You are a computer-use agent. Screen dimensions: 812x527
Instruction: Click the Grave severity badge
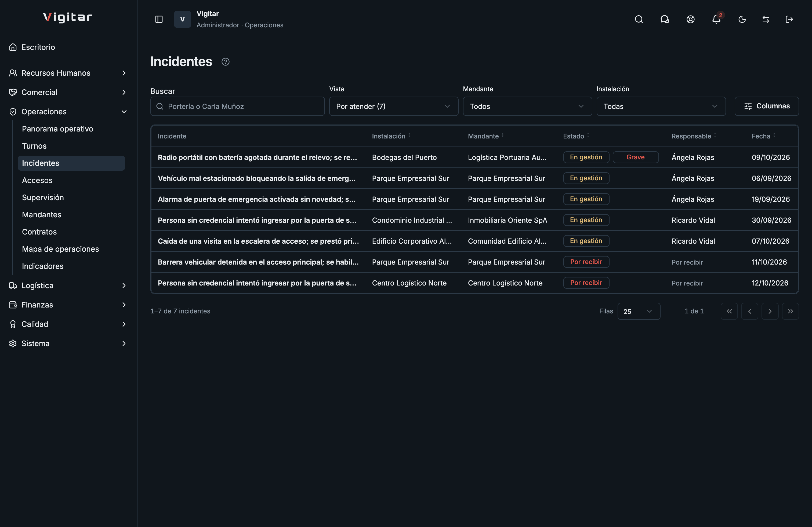[635, 157]
